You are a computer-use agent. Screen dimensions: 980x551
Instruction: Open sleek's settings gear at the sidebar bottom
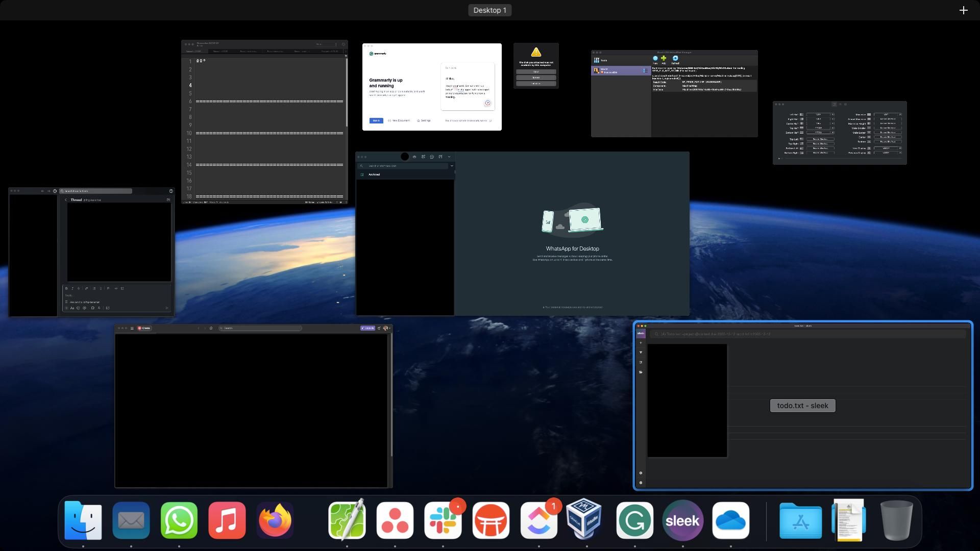(x=641, y=473)
